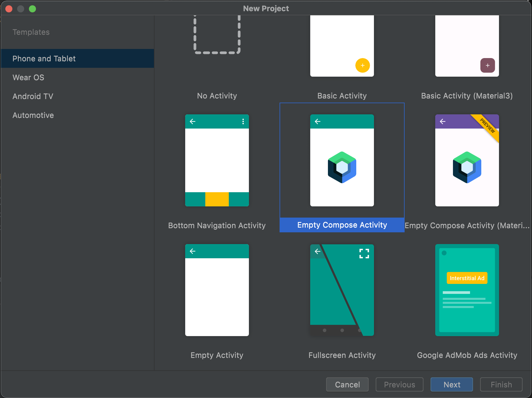Screen dimensions: 532x398
Task: Click the 'Basic Activity' label text
Action: click(342, 96)
